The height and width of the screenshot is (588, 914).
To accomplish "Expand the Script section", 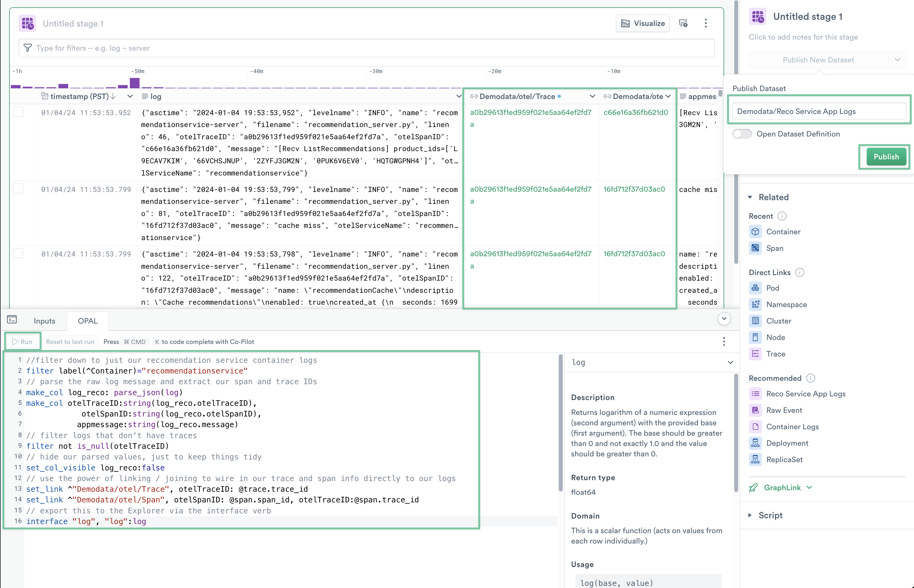I will [750, 515].
